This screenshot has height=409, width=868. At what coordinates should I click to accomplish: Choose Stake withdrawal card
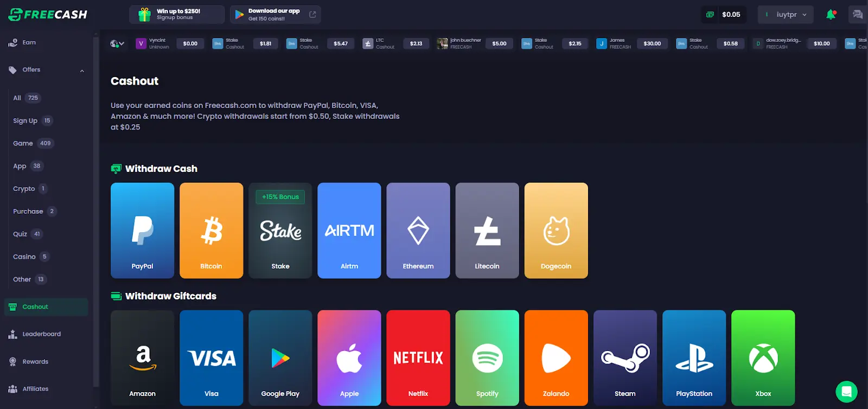[280, 231]
